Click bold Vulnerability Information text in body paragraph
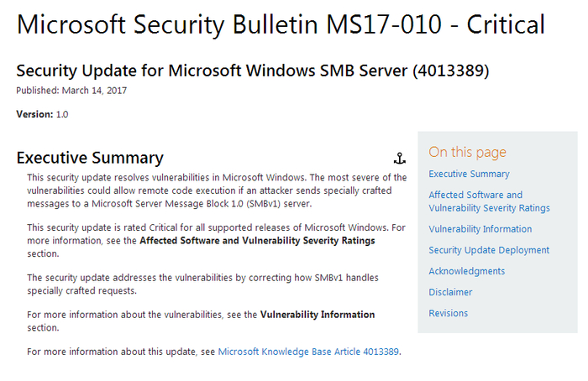The image size is (588, 381). 317,315
